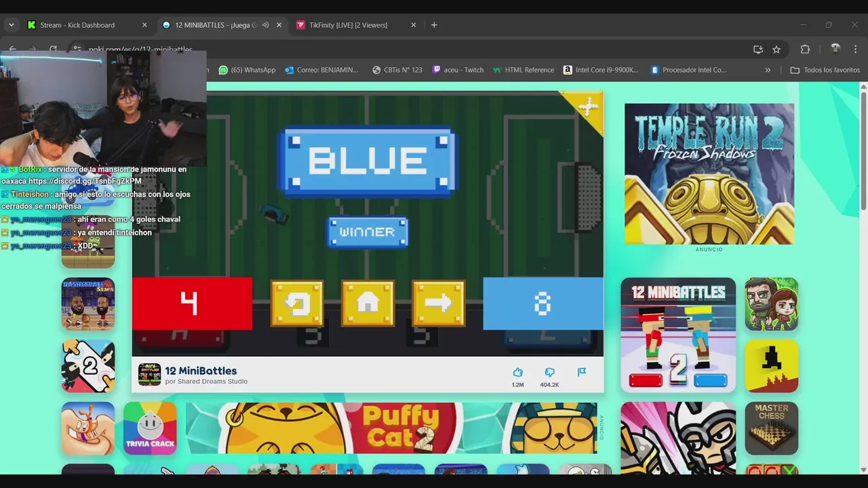This screenshot has width=868, height=488.
Task: Click the 12 MiniBattles small game icon
Action: (x=149, y=375)
